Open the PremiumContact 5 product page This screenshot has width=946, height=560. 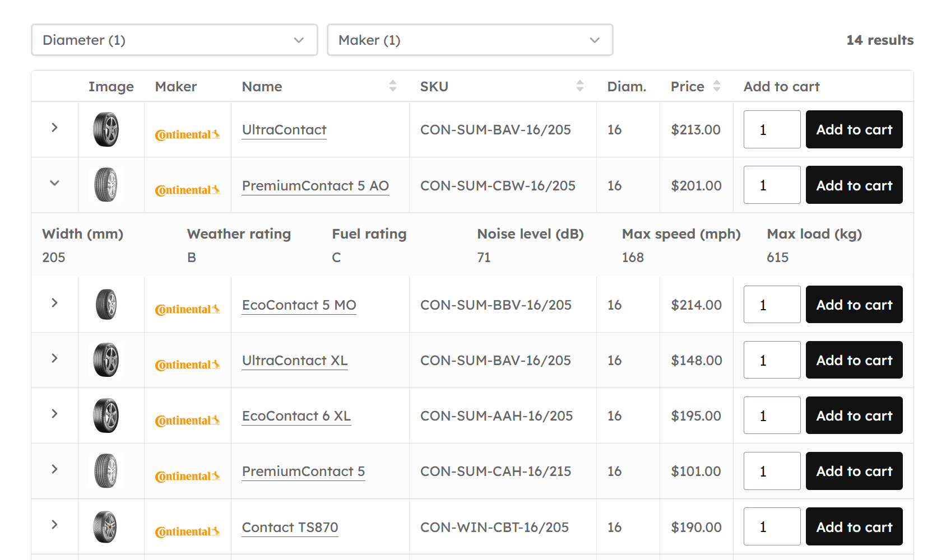[x=303, y=471]
